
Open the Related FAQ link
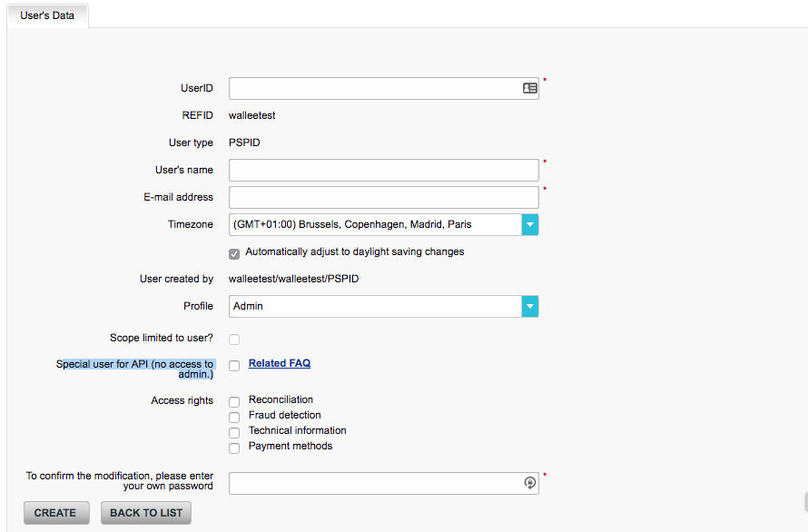[x=279, y=363]
